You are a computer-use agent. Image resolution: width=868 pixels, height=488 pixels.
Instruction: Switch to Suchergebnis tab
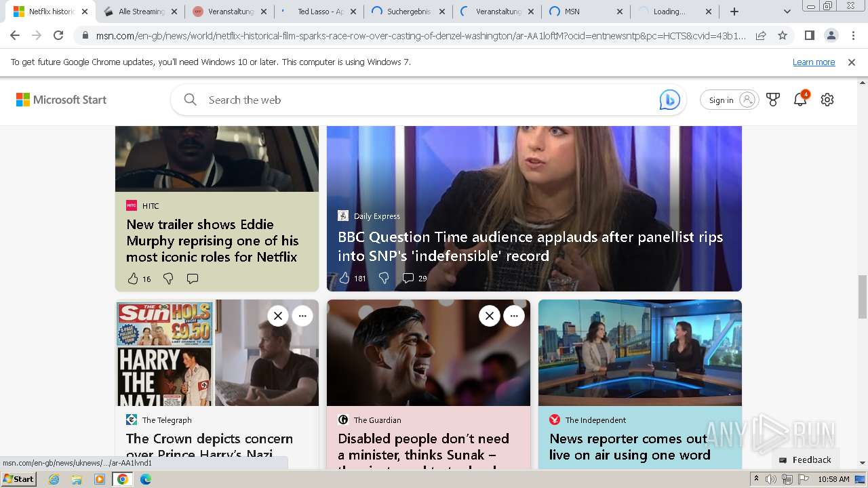[x=409, y=12]
